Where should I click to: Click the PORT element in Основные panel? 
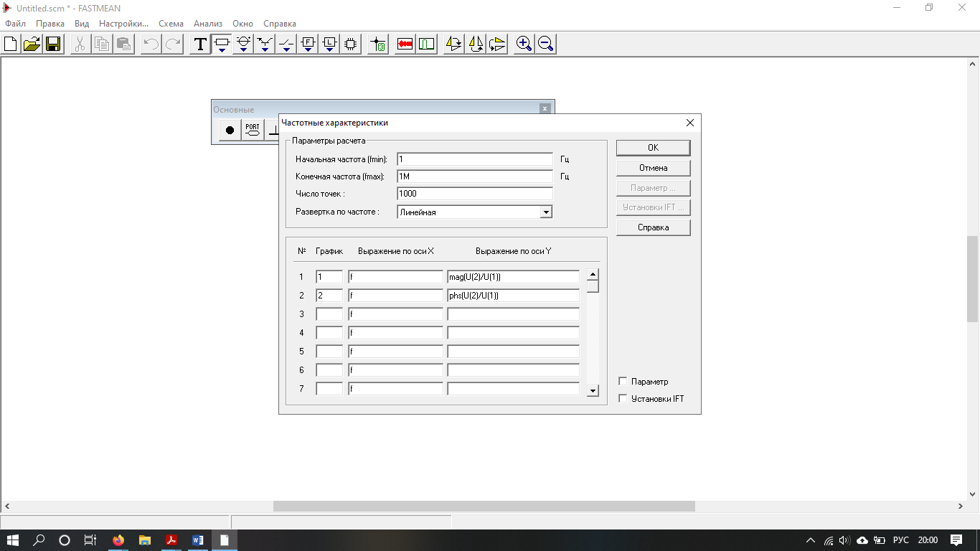click(x=253, y=131)
